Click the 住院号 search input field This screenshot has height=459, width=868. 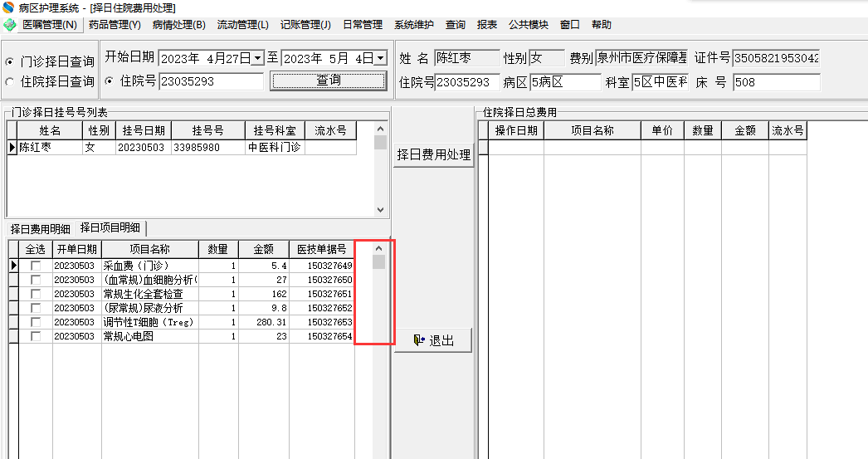(212, 81)
